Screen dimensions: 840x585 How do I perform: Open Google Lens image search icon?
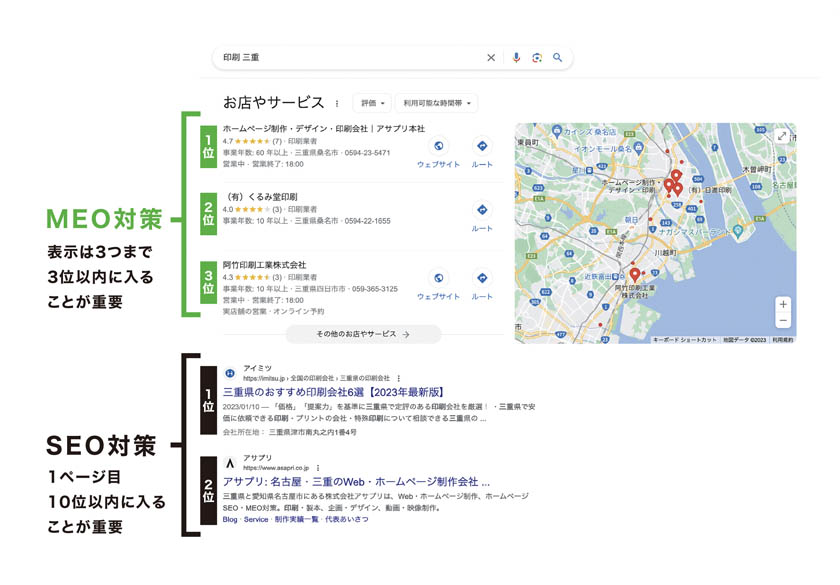tap(537, 58)
